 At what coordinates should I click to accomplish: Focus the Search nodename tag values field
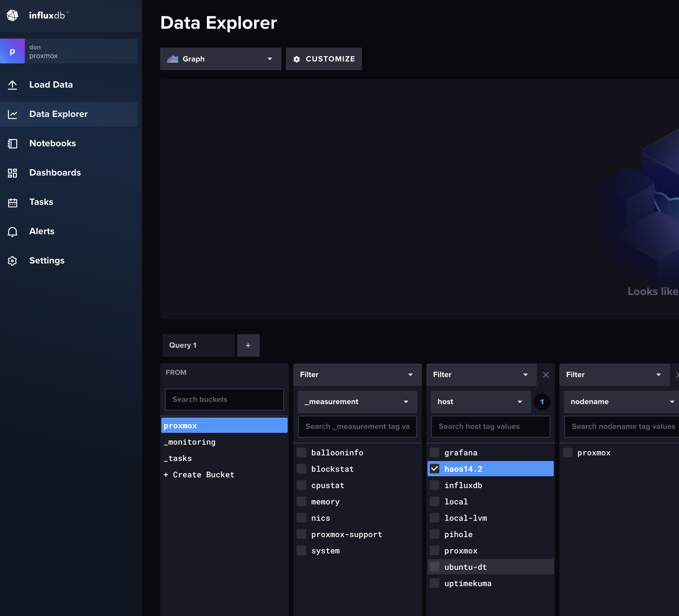click(x=622, y=426)
